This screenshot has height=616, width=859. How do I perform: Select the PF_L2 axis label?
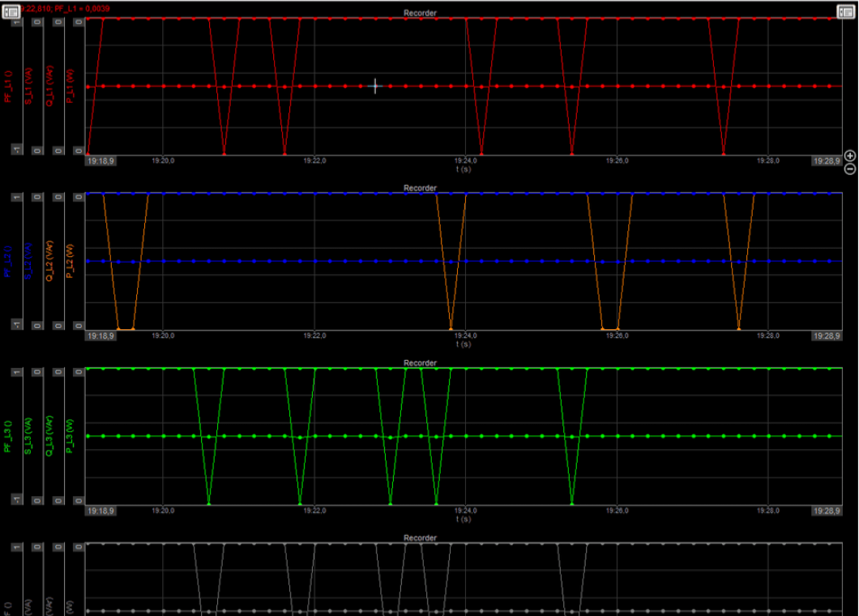tap(8, 262)
